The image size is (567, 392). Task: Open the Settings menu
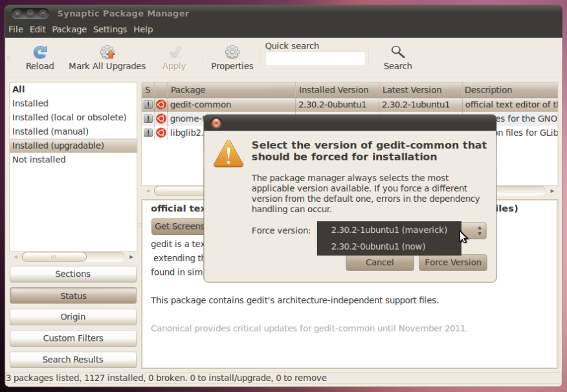[x=110, y=29]
